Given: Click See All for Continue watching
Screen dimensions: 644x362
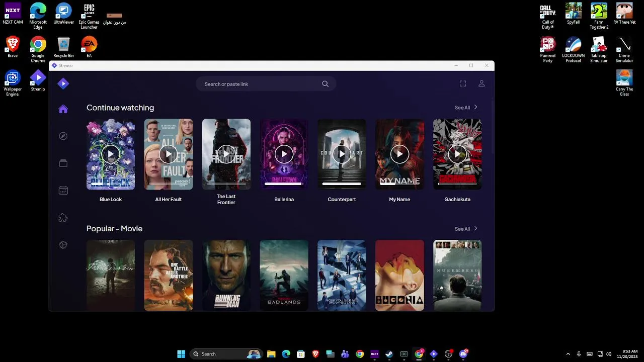Looking at the screenshot, I should point(466,108).
